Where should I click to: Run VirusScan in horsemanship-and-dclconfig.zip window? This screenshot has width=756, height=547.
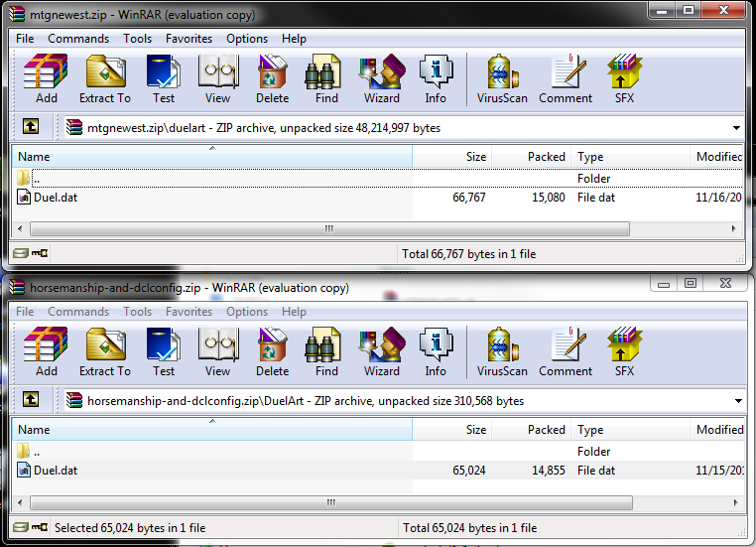point(502,352)
